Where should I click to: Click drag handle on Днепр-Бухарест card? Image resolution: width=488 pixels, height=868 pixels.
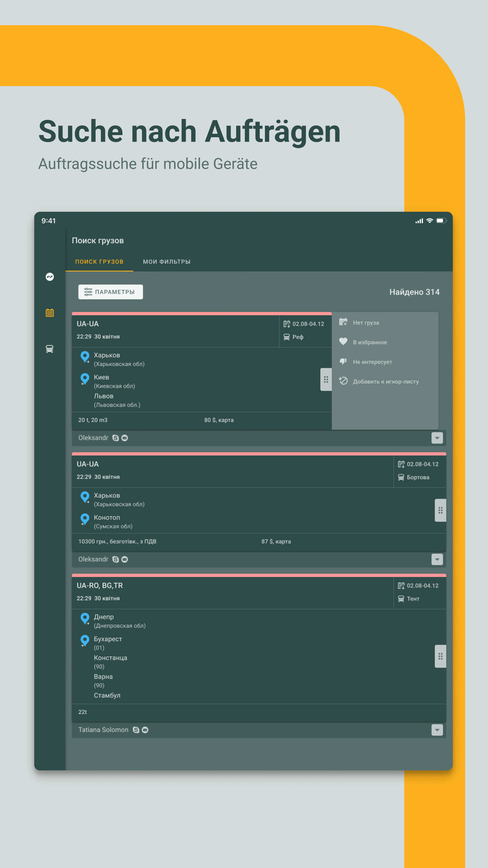pyautogui.click(x=440, y=656)
